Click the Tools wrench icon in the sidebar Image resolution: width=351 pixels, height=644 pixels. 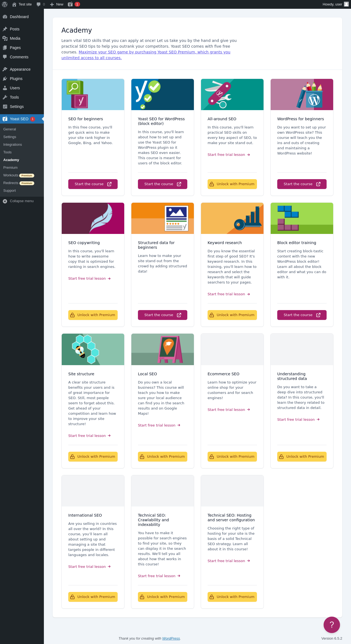coord(5,97)
